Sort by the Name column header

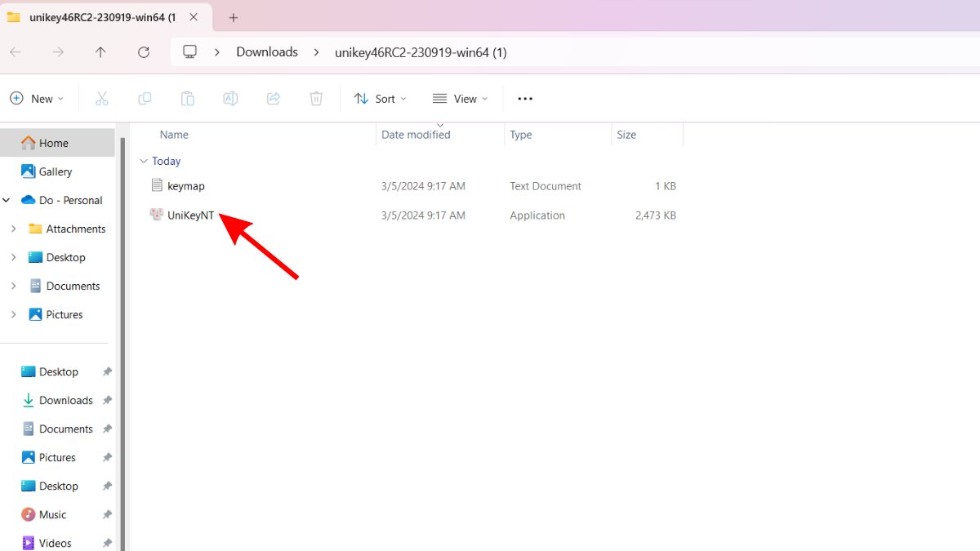[x=174, y=135]
